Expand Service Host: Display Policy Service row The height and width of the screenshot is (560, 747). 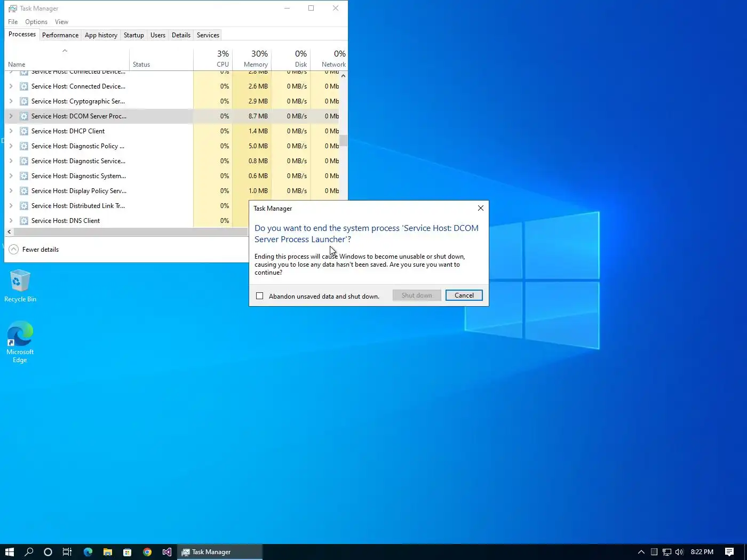pos(11,191)
